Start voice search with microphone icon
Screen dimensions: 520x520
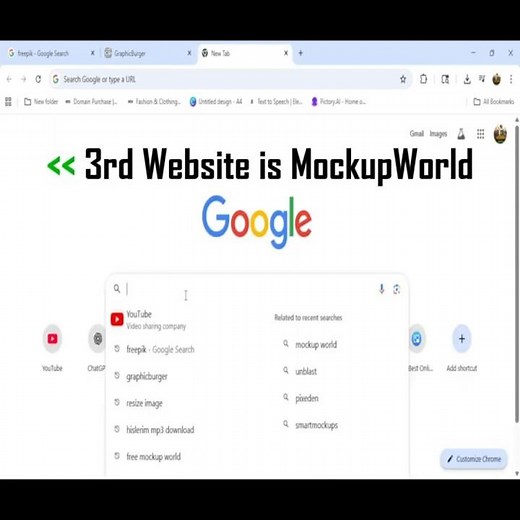click(382, 289)
